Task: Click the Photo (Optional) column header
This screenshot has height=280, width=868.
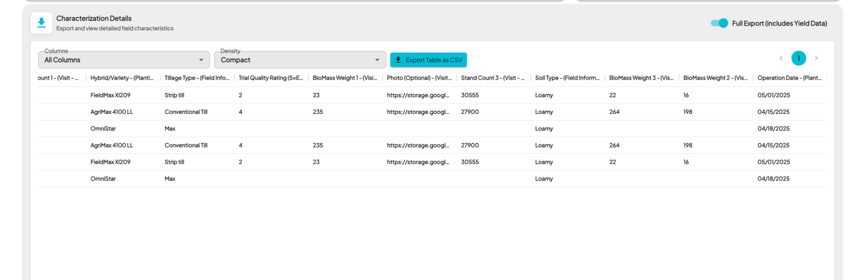Action: pyautogui.click(x=419, y=78)
